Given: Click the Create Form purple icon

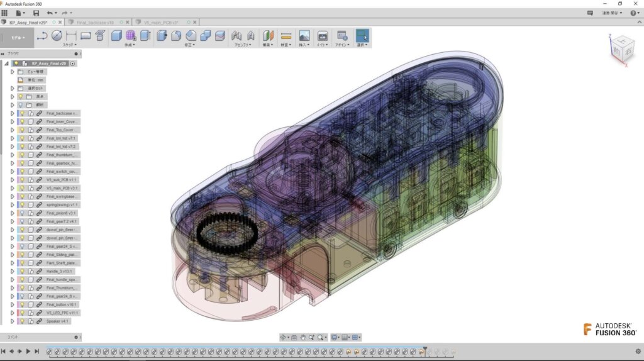Looking at the screenshot, I should point(131,36).
